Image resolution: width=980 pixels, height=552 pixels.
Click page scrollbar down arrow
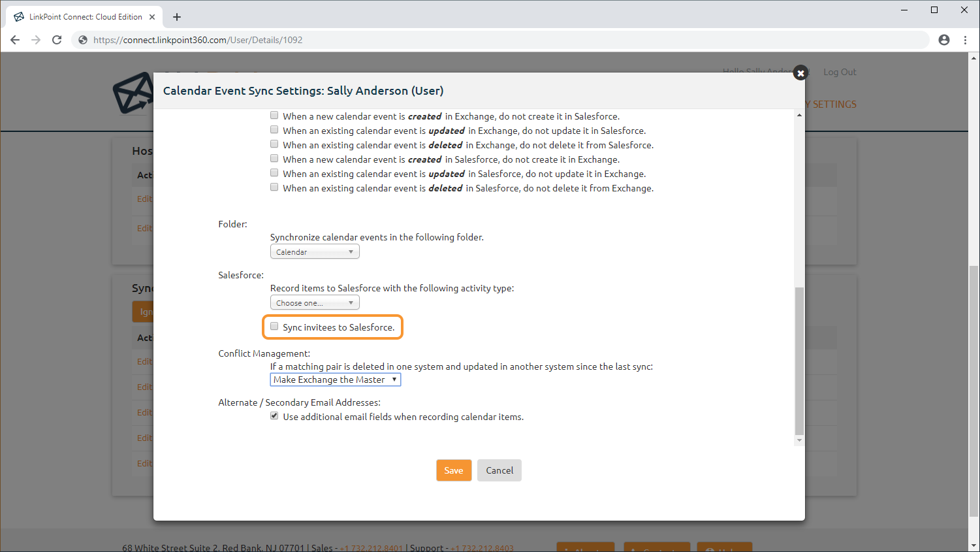coord(974,546)
